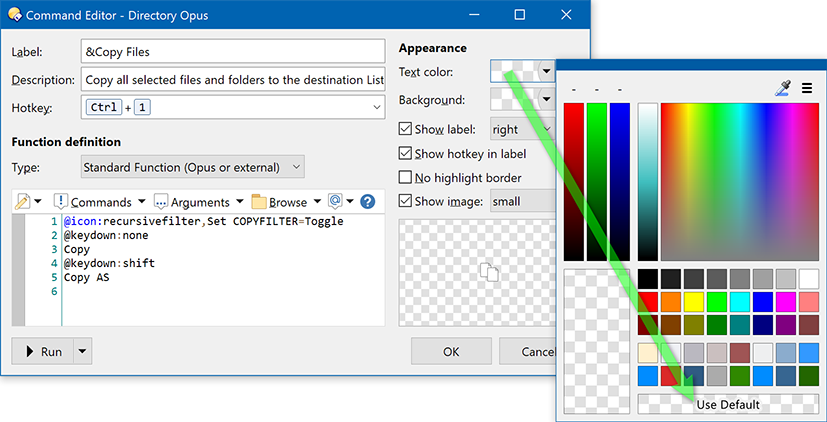
Task: Pick the navy blue color swatch
Action: pyautogui.click(x=763, y=324)
